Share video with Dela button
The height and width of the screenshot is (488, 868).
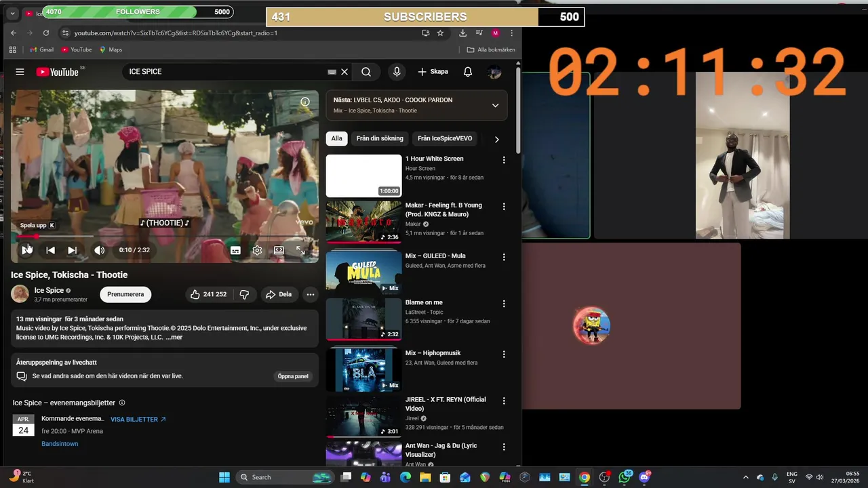click(x=279, y=294)
